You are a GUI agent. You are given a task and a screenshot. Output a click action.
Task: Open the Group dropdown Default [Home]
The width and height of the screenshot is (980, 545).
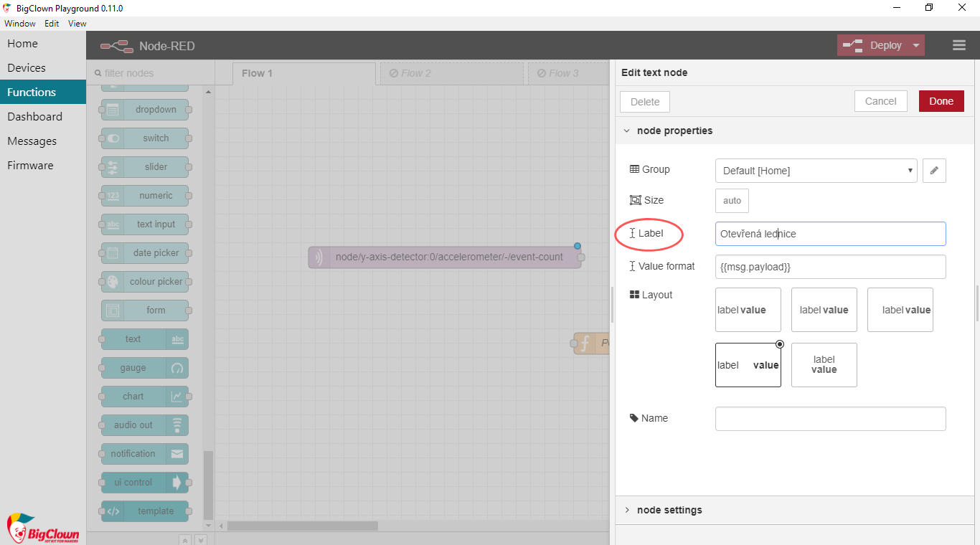coord(816,171)
